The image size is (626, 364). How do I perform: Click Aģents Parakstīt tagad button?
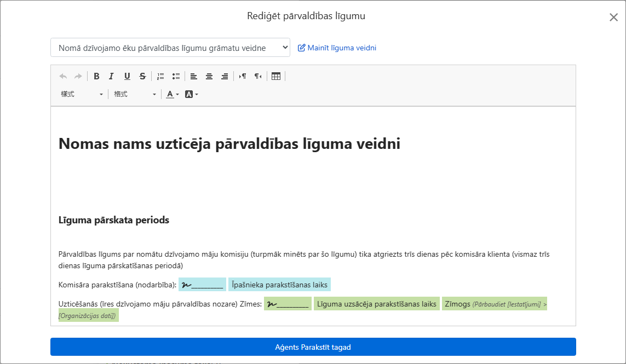[x=313, y=347]
